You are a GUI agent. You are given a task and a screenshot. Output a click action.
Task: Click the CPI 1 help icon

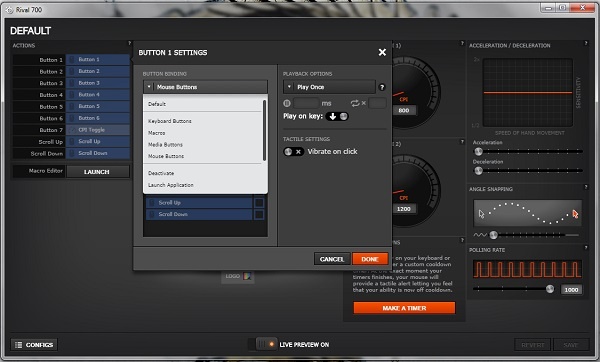pos(462,43)
